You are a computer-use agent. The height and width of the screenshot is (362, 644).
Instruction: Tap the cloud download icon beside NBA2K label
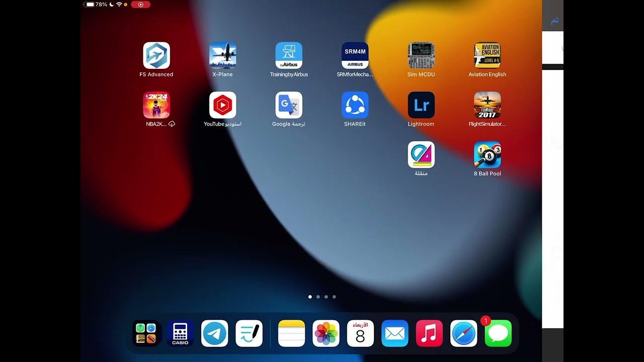[172, 124]
